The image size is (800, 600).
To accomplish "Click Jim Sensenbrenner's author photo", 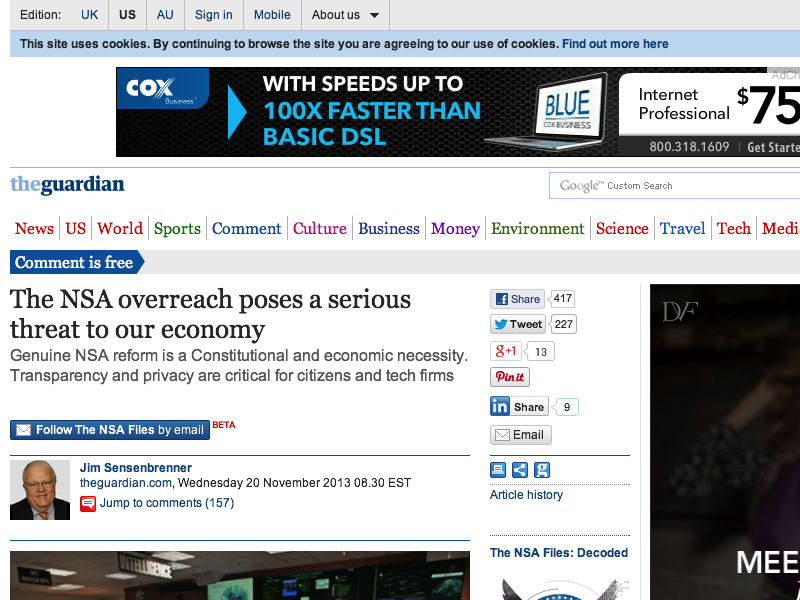I will pos(40,490).
